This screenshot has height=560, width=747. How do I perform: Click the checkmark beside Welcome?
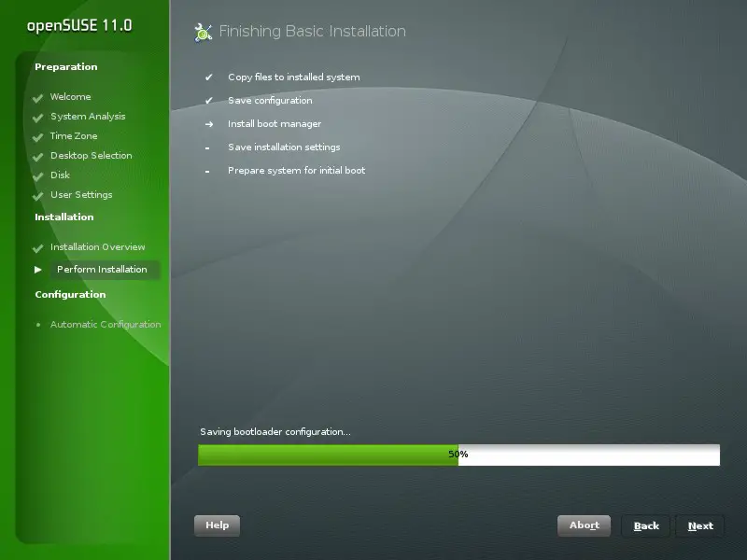[x=37, y=98]
